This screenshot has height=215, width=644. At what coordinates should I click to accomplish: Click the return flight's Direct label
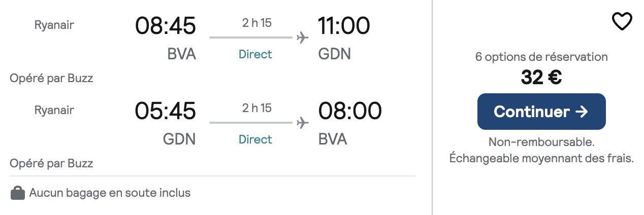point(255,139)
